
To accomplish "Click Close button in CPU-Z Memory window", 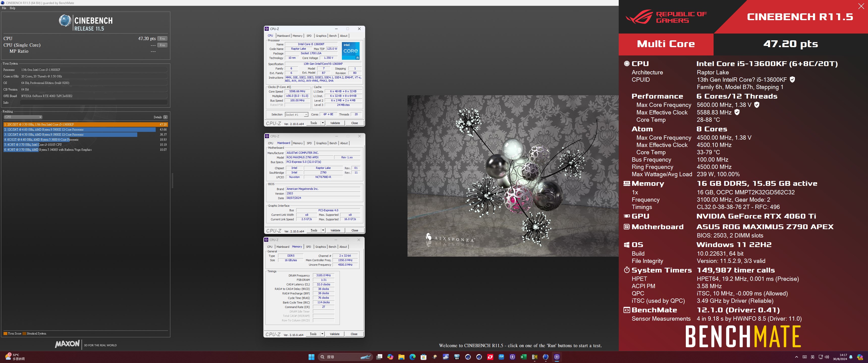I will click(x=354, y=334).
